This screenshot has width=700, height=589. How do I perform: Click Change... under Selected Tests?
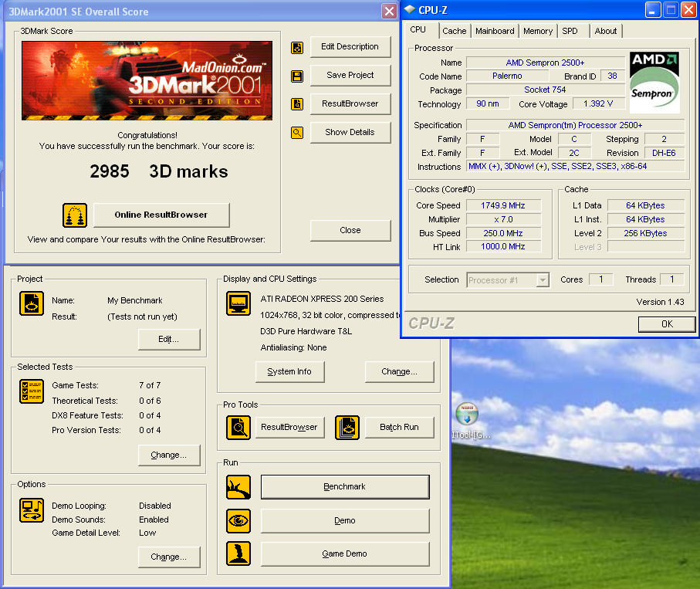[x=169, y=455]
